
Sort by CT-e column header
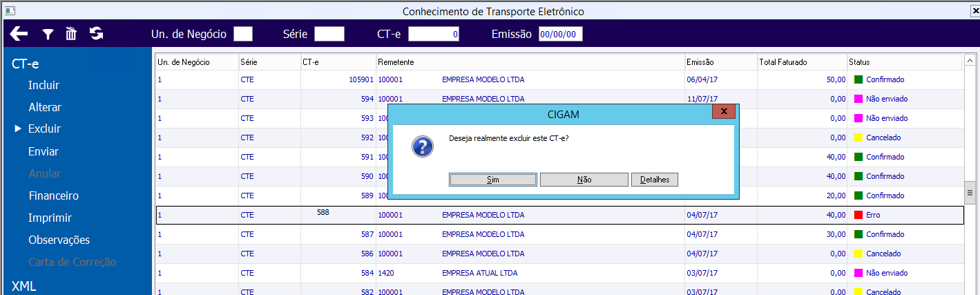click(x=338, y=62)
